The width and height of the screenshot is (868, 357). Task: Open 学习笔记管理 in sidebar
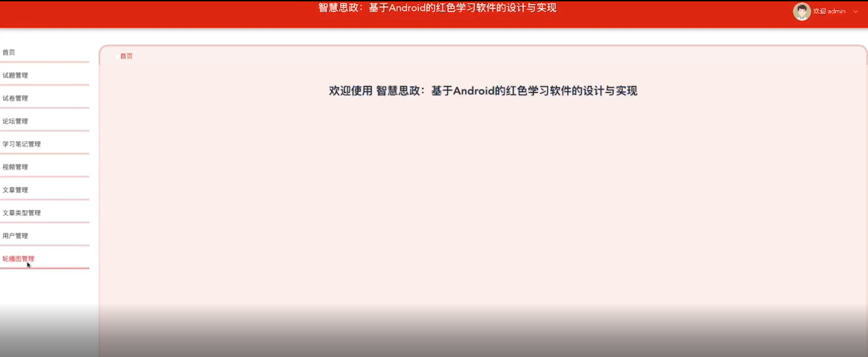click(44, 144)
